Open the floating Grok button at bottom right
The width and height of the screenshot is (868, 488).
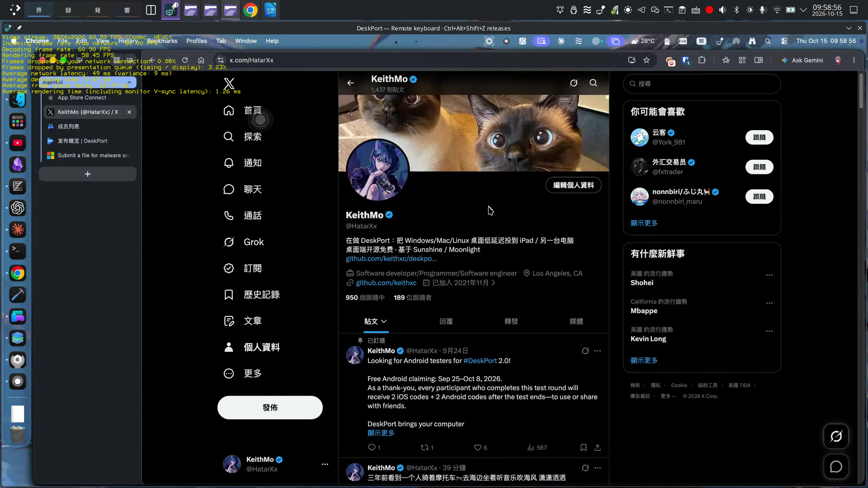click(836, 436)
